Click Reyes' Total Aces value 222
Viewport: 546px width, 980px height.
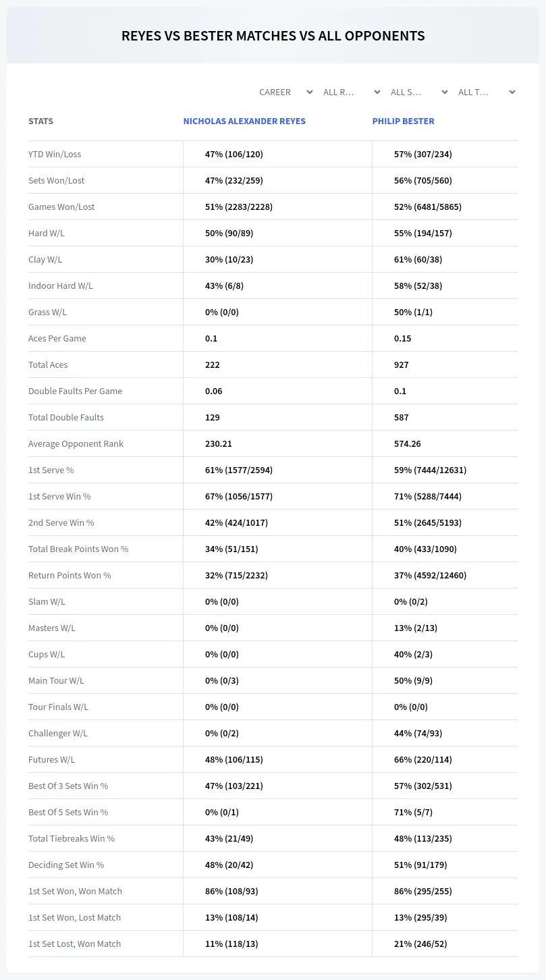point(213,364)
